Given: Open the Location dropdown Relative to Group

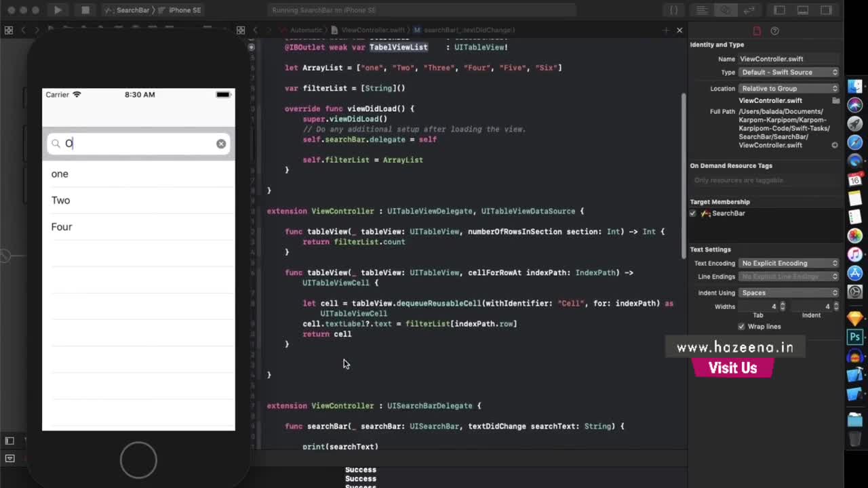Looking at the screenshot, I should click(788, 88).
